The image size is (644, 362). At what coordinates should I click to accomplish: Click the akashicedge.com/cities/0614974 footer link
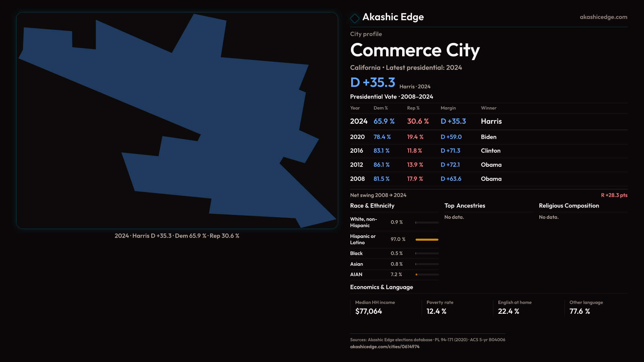pos(384,347)
